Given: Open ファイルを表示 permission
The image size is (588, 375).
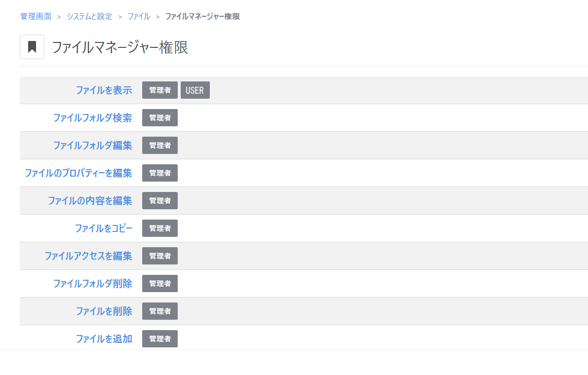Looking at the screenshot, I should click(x=104, y=90).
